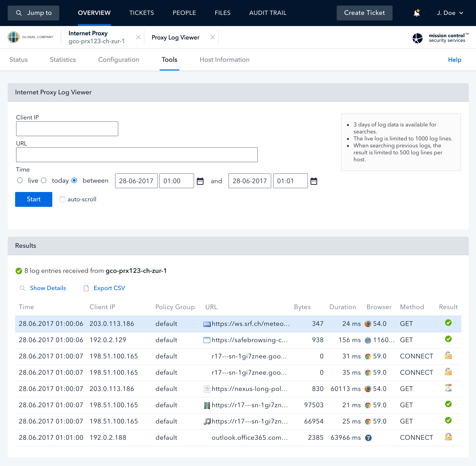Viewport: 476px width, 466px height.
Task: Close the Proxy Log Viewer tab
Action: point(213,37)
